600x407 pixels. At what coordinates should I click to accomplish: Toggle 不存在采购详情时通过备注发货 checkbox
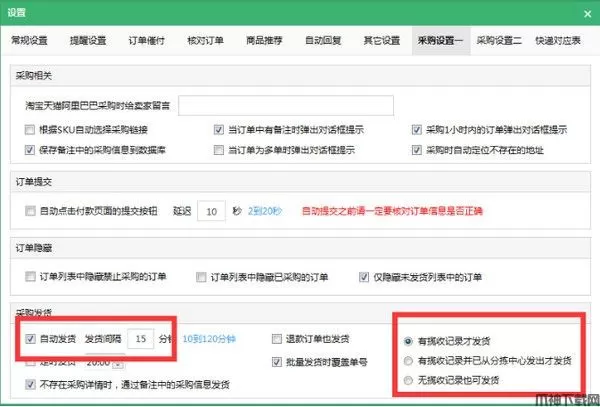coord(30,384)
